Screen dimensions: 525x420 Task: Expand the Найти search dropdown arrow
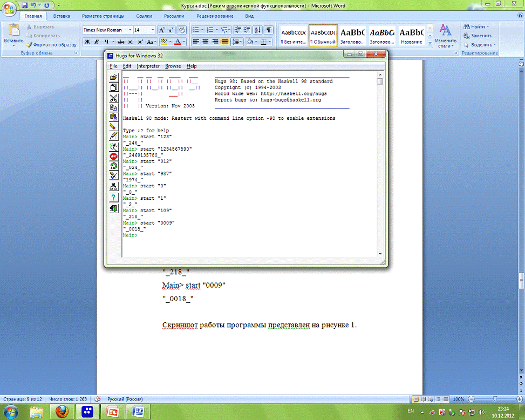[x=488, y=26]
